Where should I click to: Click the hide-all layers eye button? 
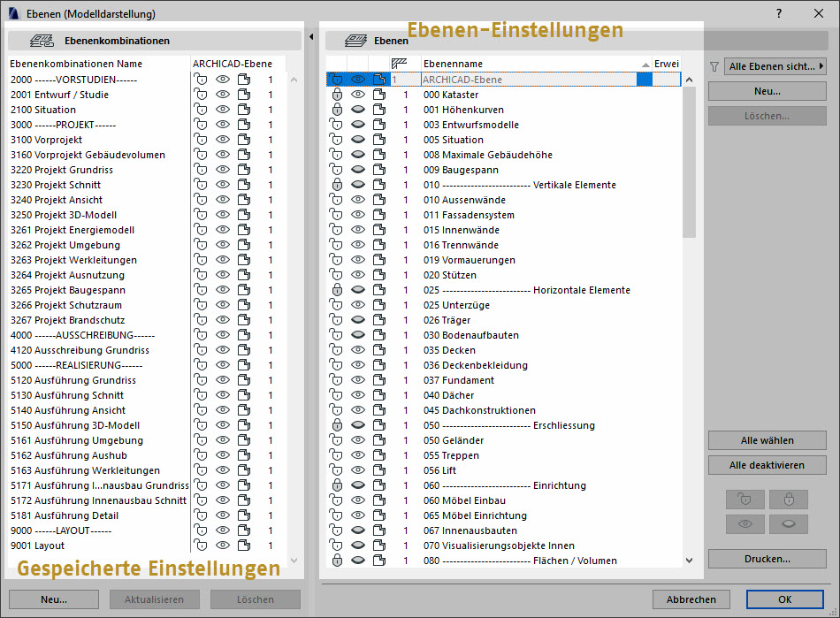coord(789,524)
